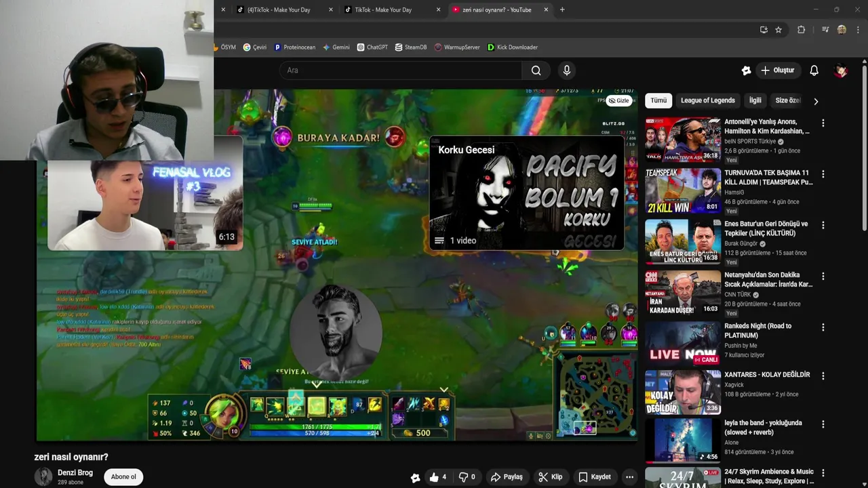868x488 pixels.
Task: Open the leyla the band video title
Action: [763, 428]
